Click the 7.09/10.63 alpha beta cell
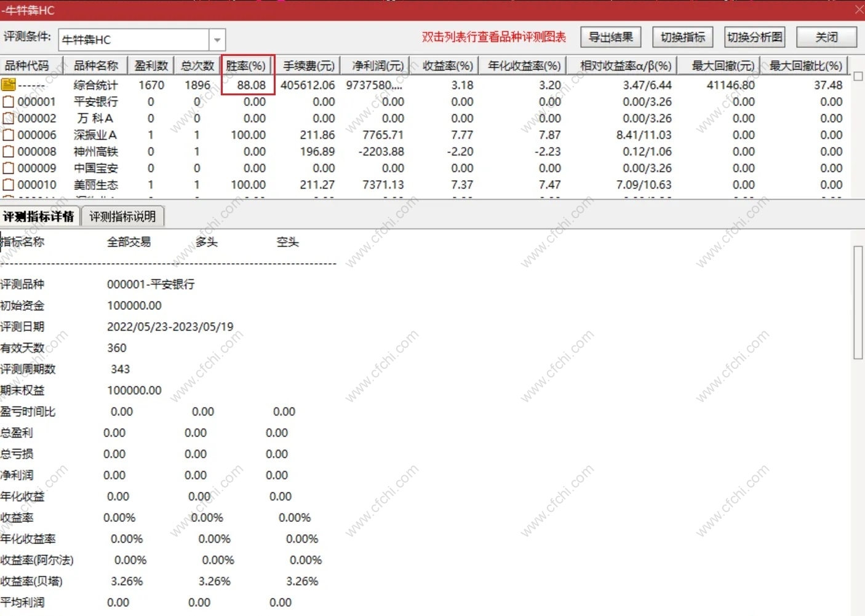The image size is (865, 616). click(644, 184)
